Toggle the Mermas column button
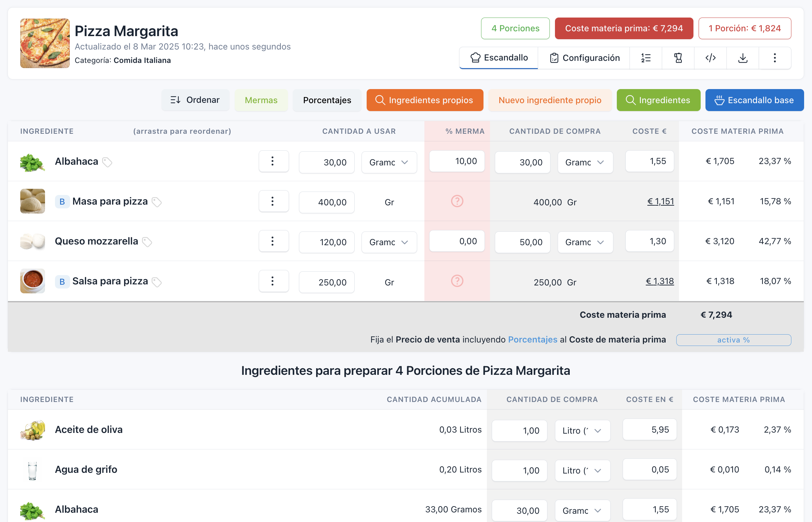This screenshot has height=522, width=812. coord(261,100)
